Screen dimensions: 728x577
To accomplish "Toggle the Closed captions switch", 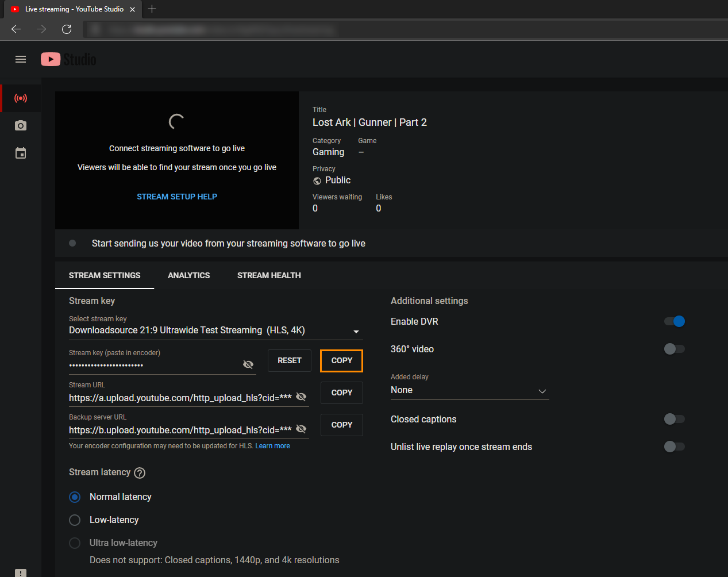I will (675, 419).
